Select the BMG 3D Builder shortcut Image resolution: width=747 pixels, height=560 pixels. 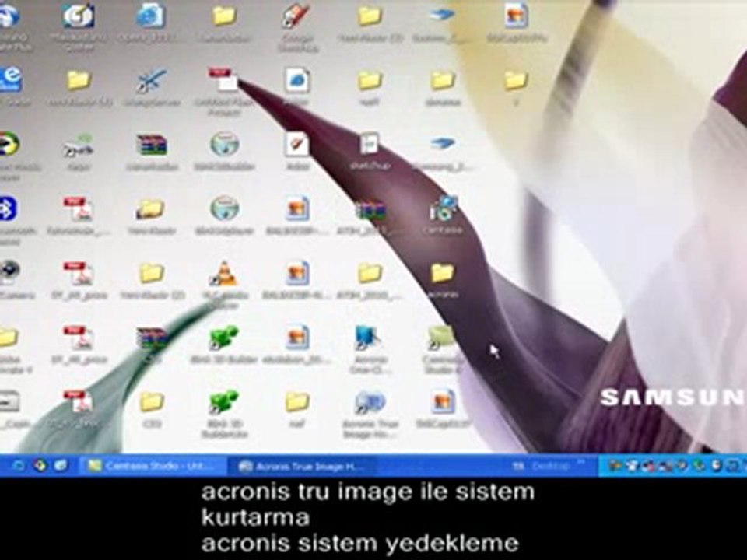tap(224, 338)
